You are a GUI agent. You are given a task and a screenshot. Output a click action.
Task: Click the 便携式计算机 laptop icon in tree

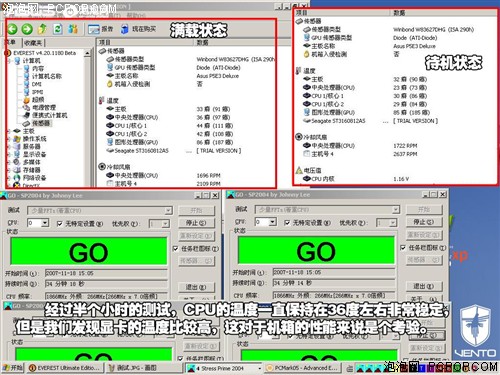27,115
